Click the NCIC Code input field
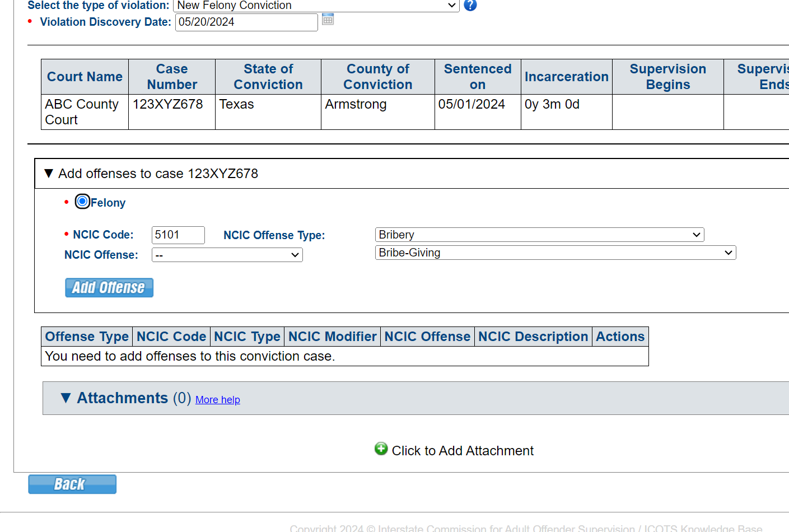 (178, 235)
